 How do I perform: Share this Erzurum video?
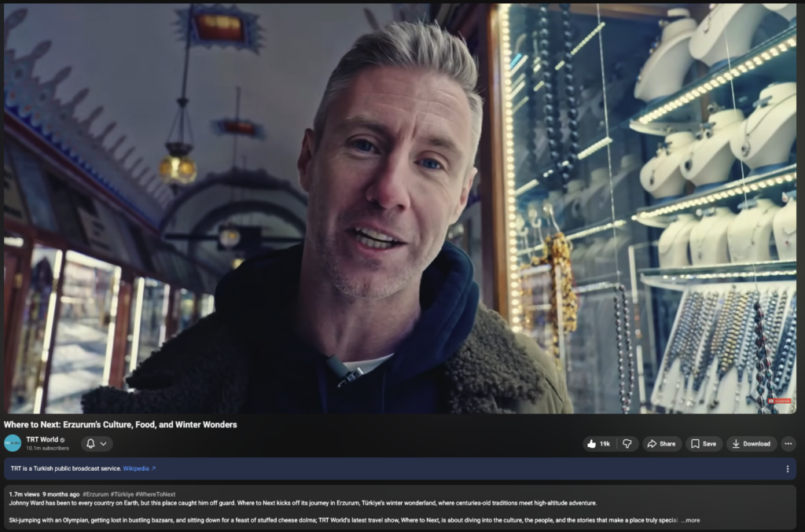click(x=661, y=444)
